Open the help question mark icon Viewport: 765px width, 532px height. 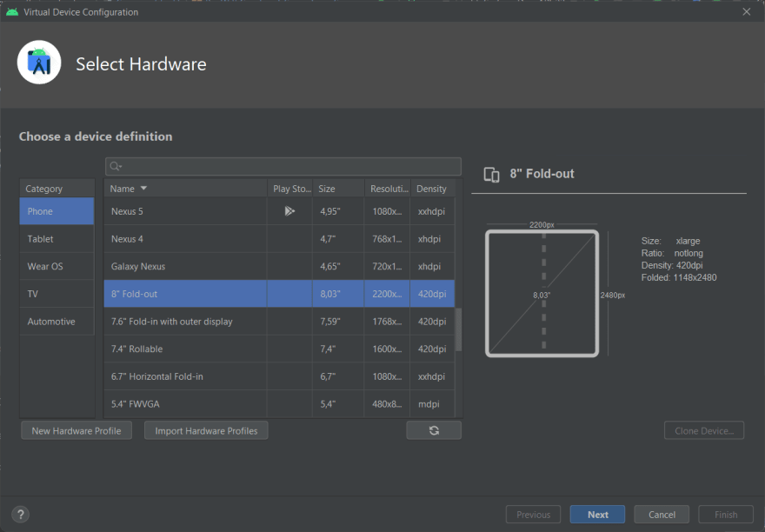click(21, 514)
